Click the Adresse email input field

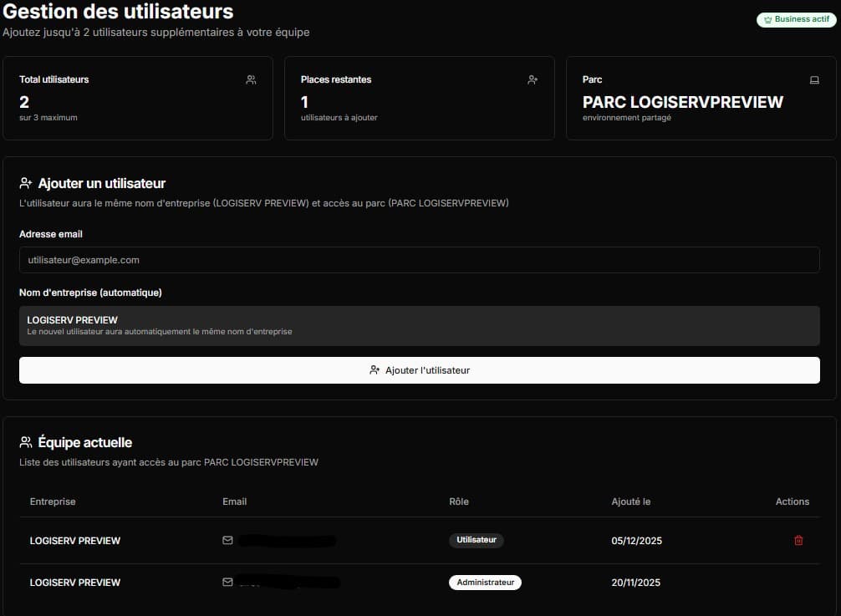click(419, 260)
